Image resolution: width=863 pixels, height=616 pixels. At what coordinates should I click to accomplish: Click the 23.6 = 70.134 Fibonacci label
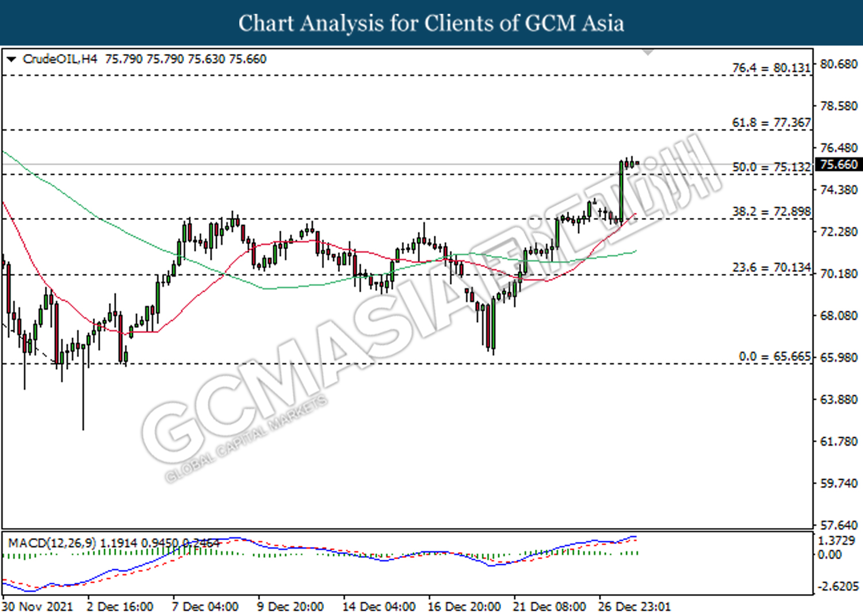point(771,267)
